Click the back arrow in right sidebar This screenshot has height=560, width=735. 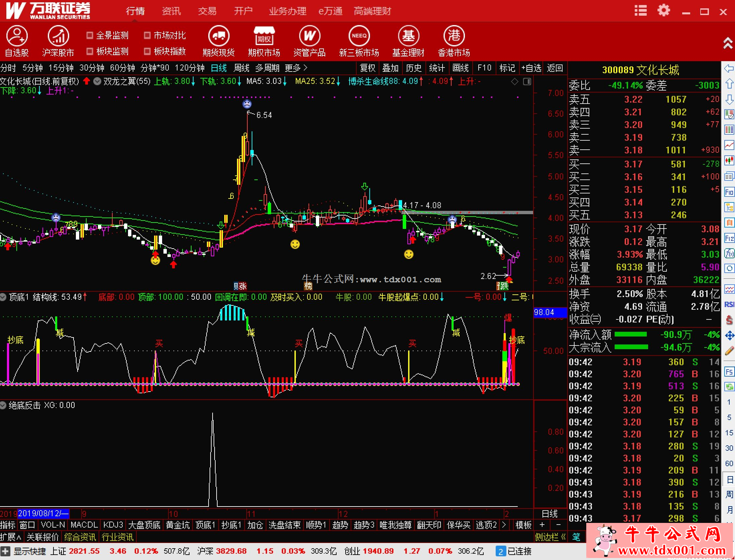[x=729, y=69]
